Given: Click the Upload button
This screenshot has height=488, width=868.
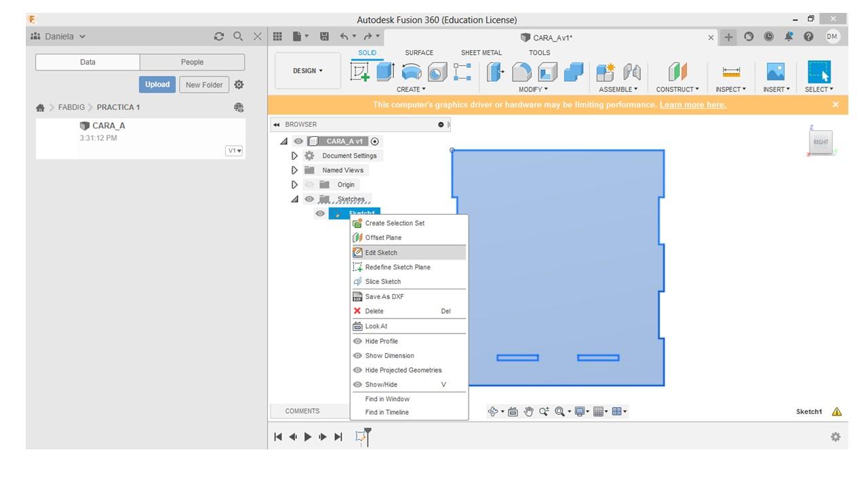Looking at the screenshot, I should (157, 85).
